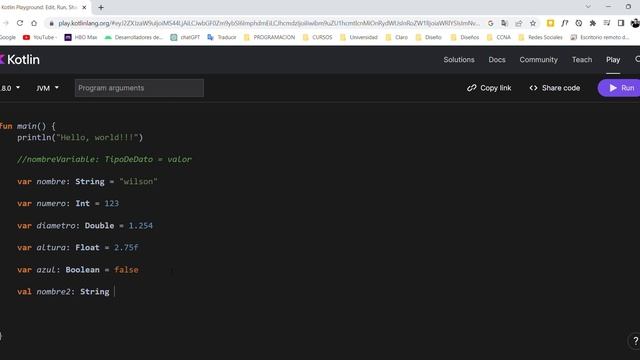The height and width of the screenshot is (360, 640).
Task: Click the "wilson" string value
Action: coord(138,182)
